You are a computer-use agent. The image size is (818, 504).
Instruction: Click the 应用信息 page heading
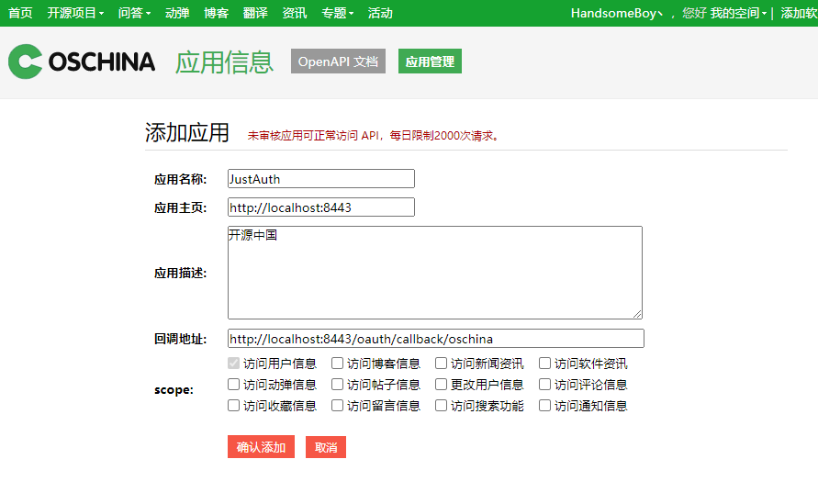coord(224,62)
